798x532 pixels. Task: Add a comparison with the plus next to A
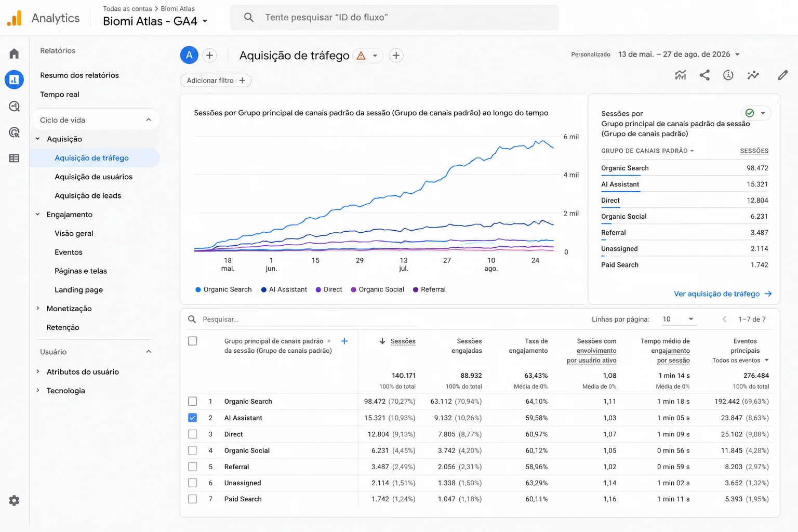(209, 55)
